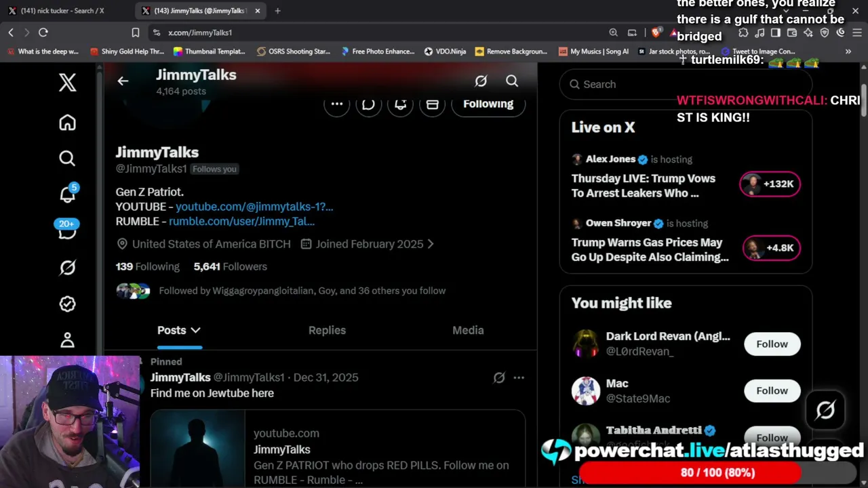Select the Posts tab

click(x=172, y=330)
